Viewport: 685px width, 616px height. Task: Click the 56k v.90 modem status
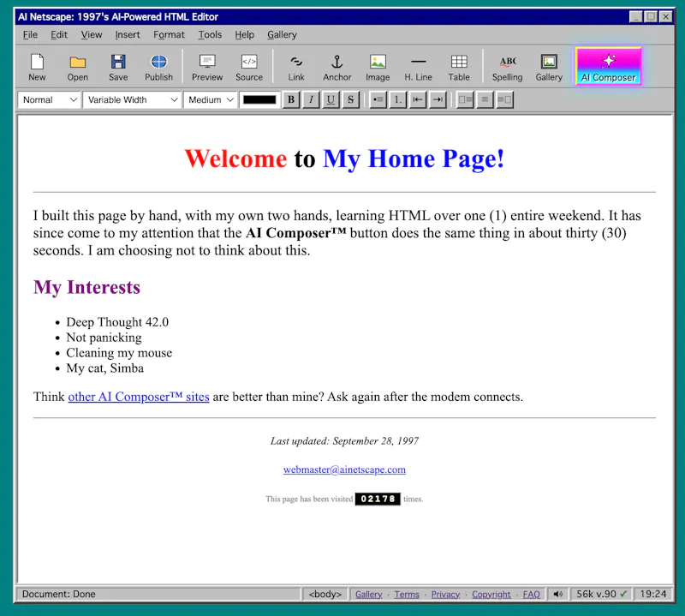point(602,594)
